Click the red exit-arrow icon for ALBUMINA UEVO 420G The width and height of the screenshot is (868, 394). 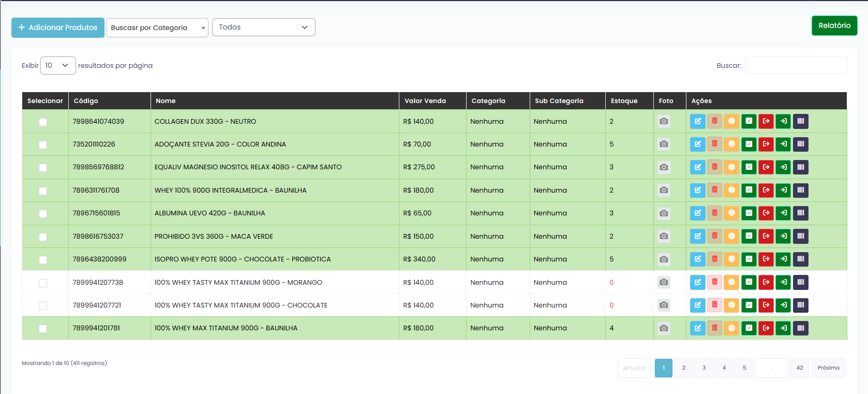(766, 213)
